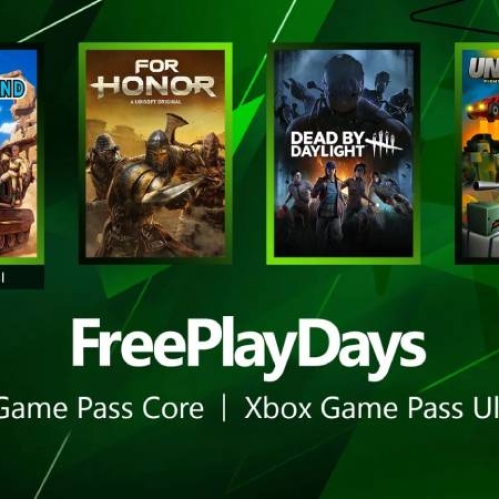Click the Dead by Daylight title text
This screenshot has width=499, height=499.
click(x=327, y=145)
